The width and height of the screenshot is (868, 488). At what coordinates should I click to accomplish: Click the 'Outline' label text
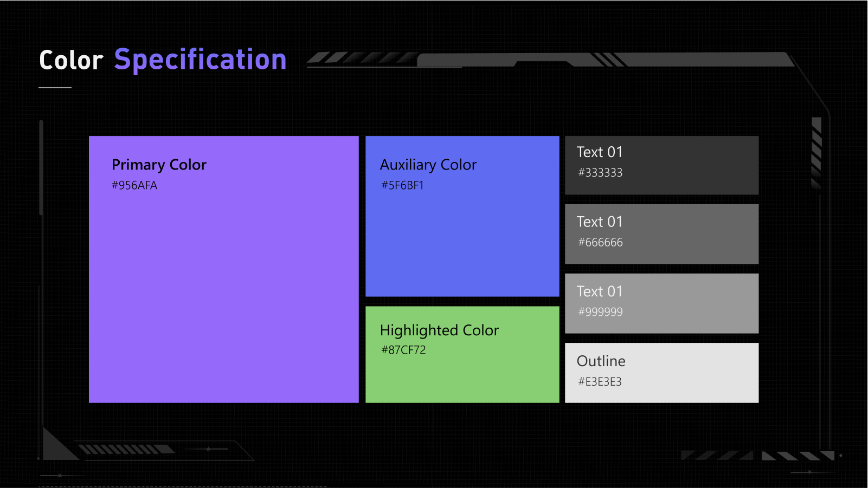[601, 361]
